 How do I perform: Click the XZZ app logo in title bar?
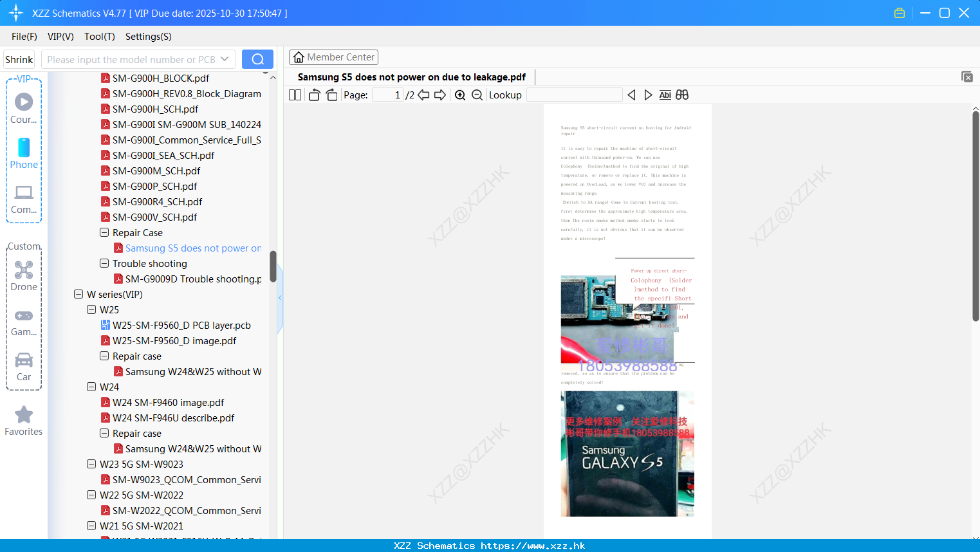(x=16, y=13)
